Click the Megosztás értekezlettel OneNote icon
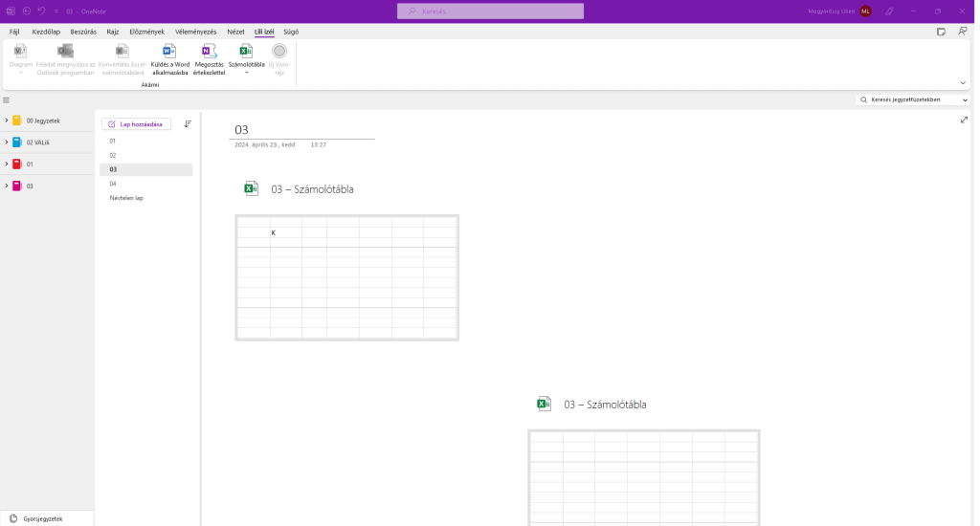 click(x=209, y=52)
